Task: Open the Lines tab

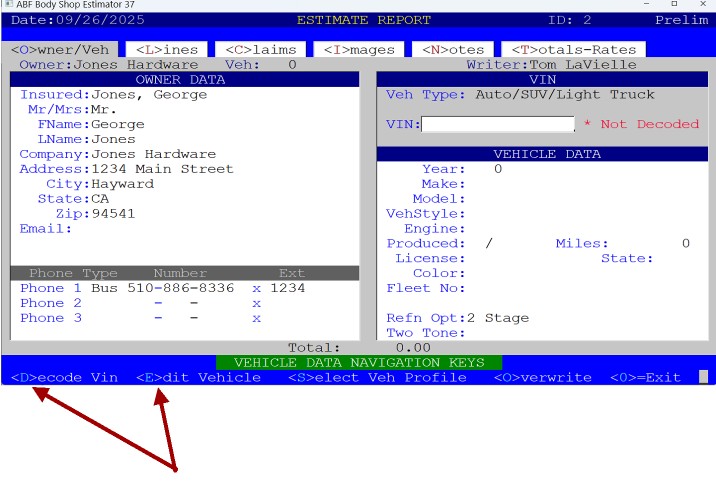Action: point(165,49)
